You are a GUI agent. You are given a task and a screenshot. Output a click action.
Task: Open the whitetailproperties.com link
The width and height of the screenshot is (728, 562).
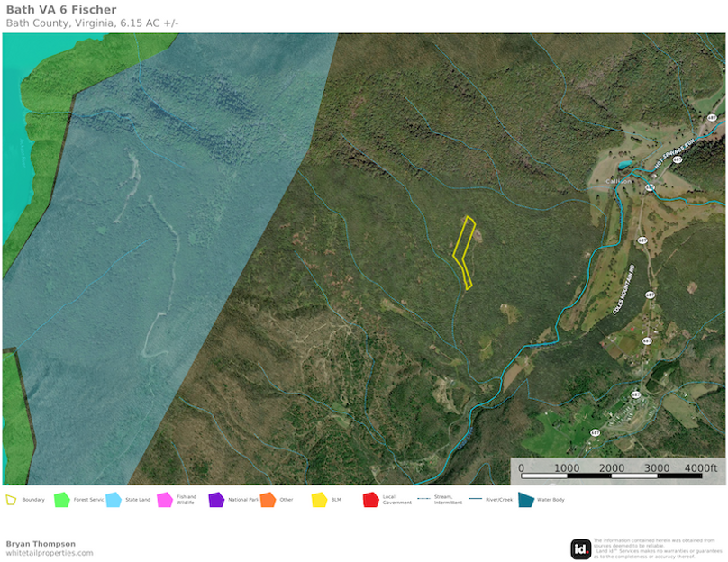(50, 553)
